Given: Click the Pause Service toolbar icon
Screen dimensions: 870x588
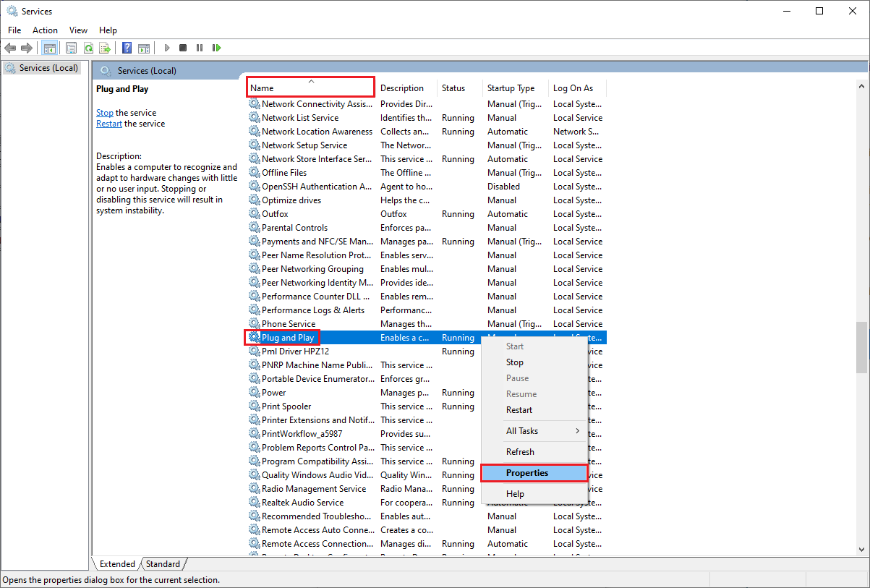Looking at the screenshot, I should pos(200,48).
